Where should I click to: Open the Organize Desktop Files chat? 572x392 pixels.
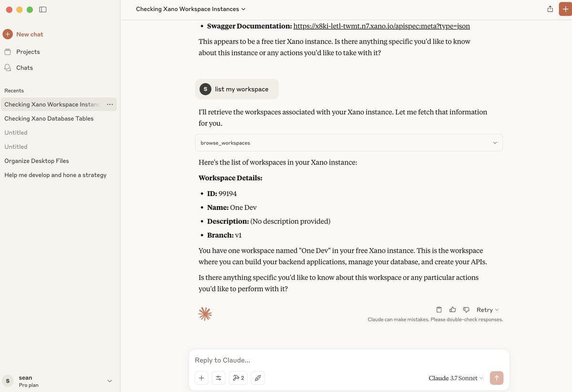coord(37,161)
